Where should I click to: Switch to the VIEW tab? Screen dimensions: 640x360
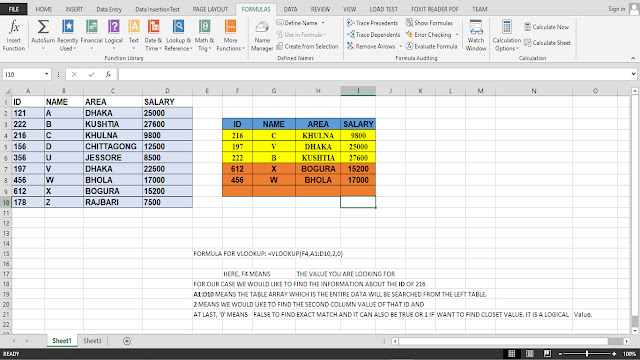[349, 9]
